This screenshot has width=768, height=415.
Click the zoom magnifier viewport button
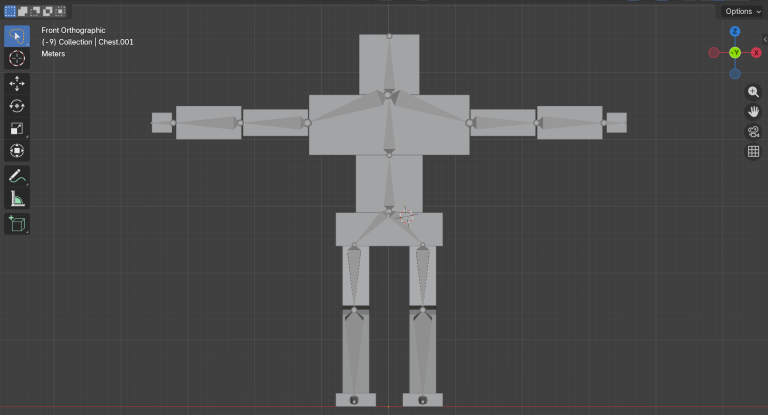[754, 91]
